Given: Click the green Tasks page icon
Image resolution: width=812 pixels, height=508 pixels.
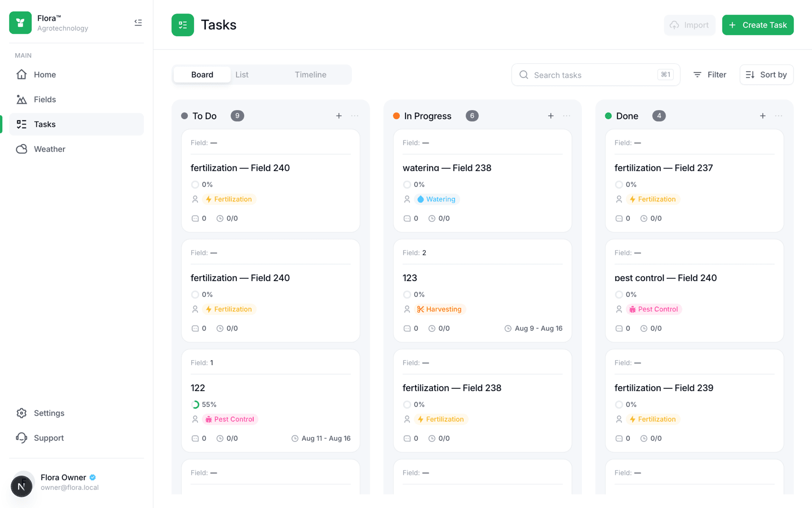Looking at the screenshot, I should [x=183, y=25].
